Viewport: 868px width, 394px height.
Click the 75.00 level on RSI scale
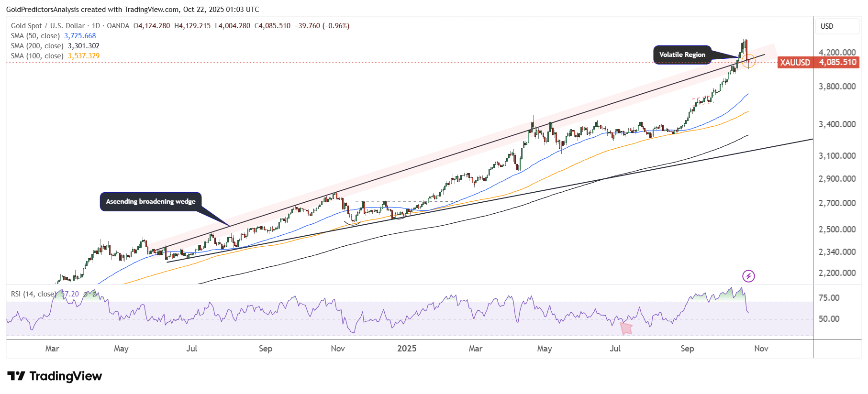click(829, 298)
